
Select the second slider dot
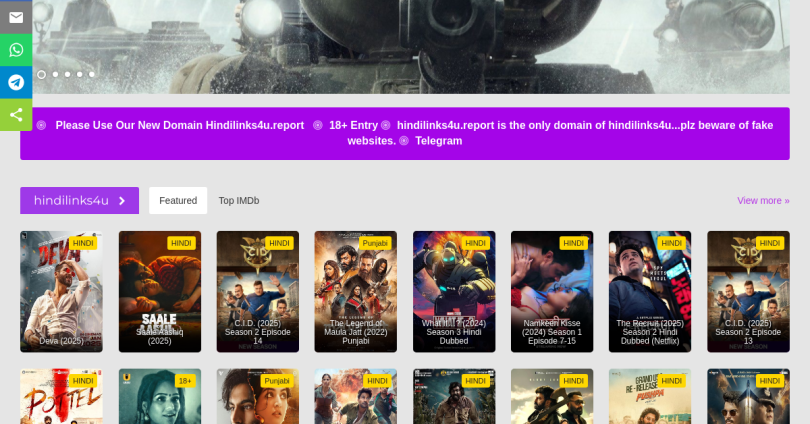(55, 74)
